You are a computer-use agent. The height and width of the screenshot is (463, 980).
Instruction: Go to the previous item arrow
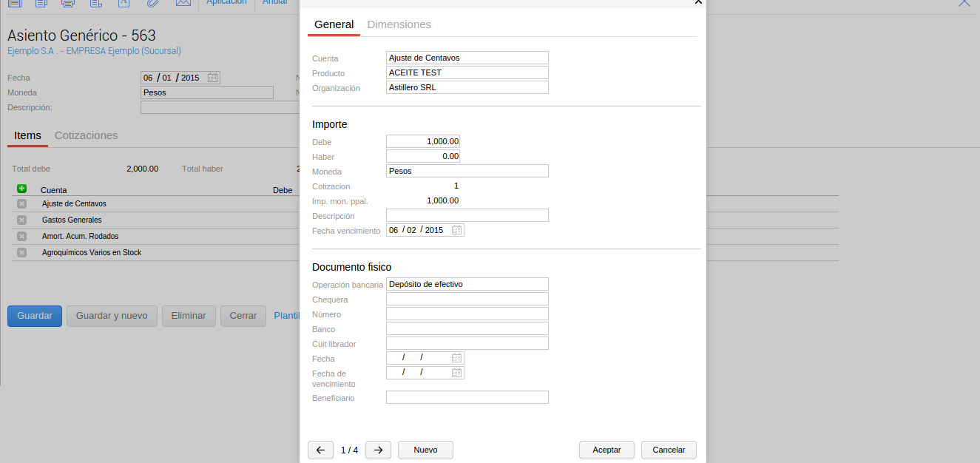click(320, 450)
